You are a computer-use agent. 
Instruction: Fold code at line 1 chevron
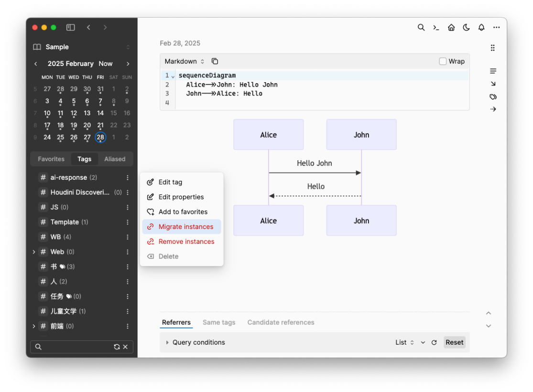(x=173, y=77)
